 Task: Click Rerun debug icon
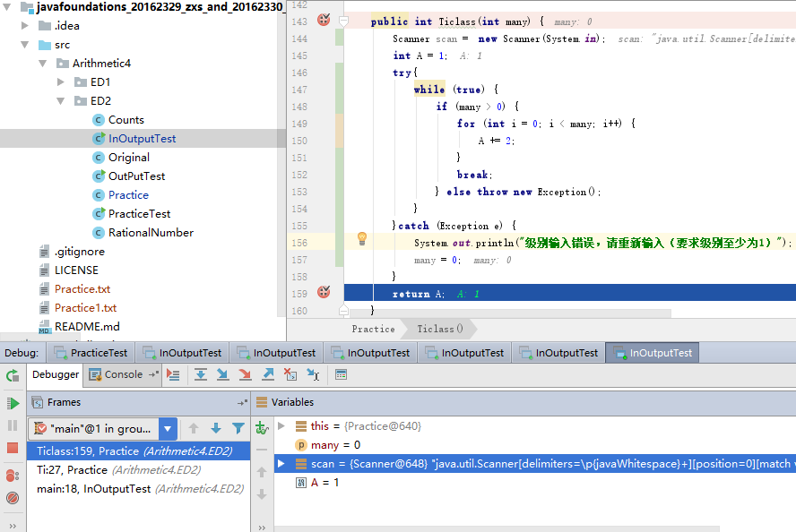[13, 376]
